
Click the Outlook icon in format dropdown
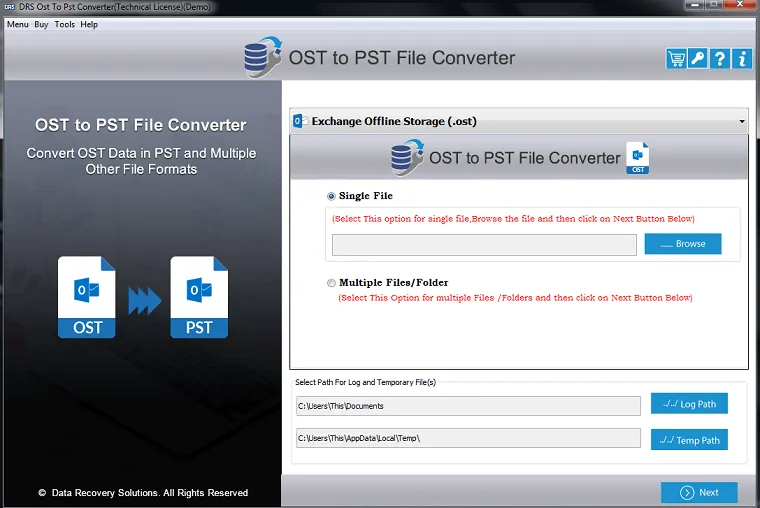pyautogui.click(x=300, y=121)
